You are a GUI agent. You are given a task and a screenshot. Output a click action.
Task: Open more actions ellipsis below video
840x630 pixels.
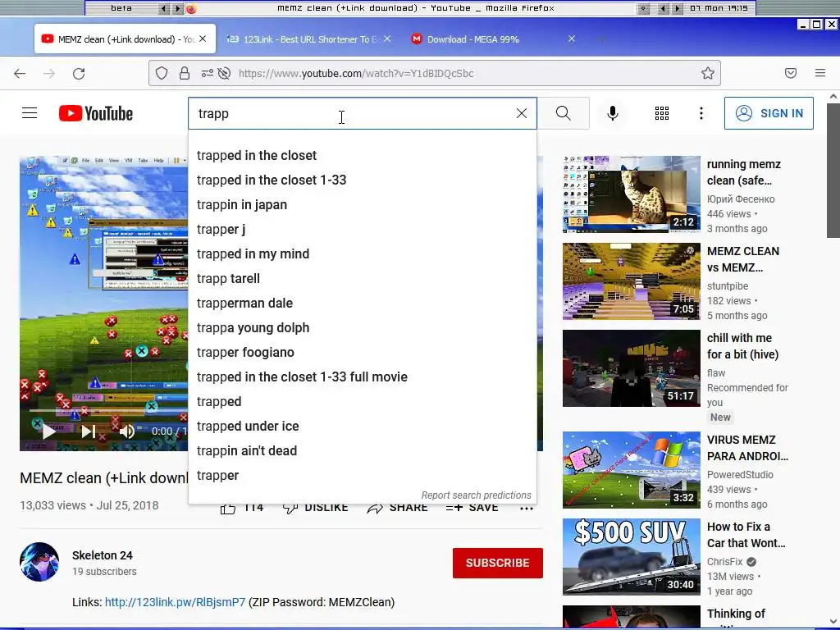click(527, 508)
